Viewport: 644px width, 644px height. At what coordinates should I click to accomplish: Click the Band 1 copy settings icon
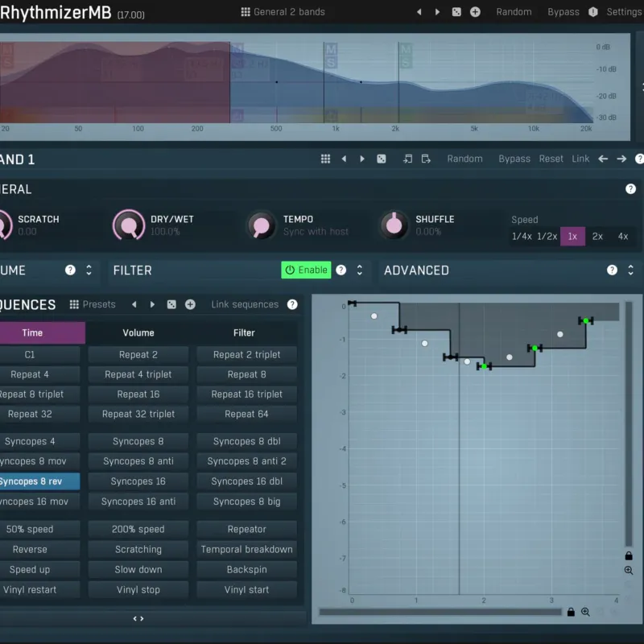click(407, 159)
